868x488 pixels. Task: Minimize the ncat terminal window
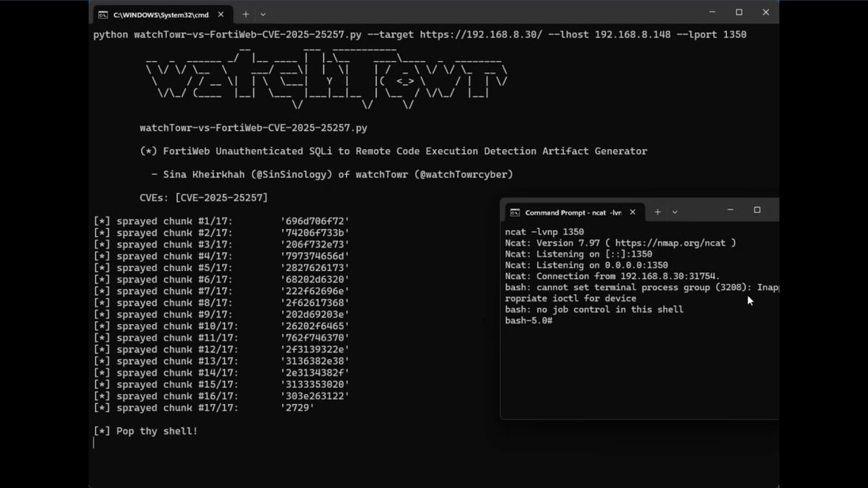(730, 210)
